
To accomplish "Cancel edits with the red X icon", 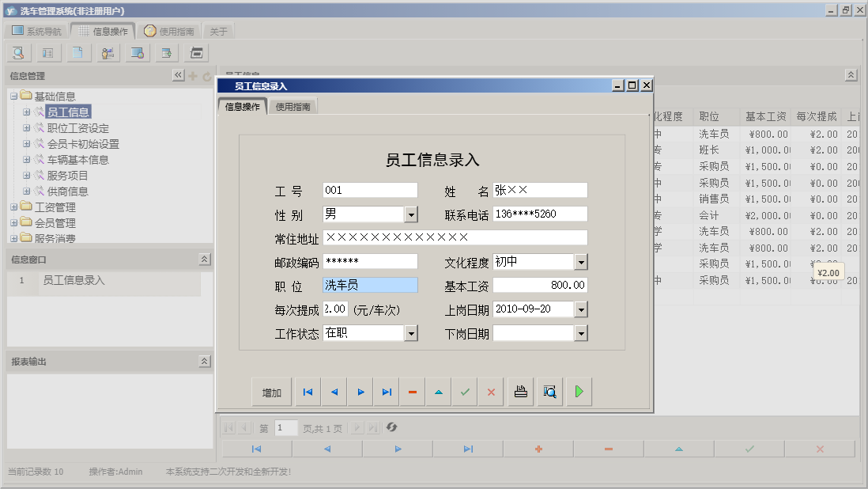I will pos(490,391).
